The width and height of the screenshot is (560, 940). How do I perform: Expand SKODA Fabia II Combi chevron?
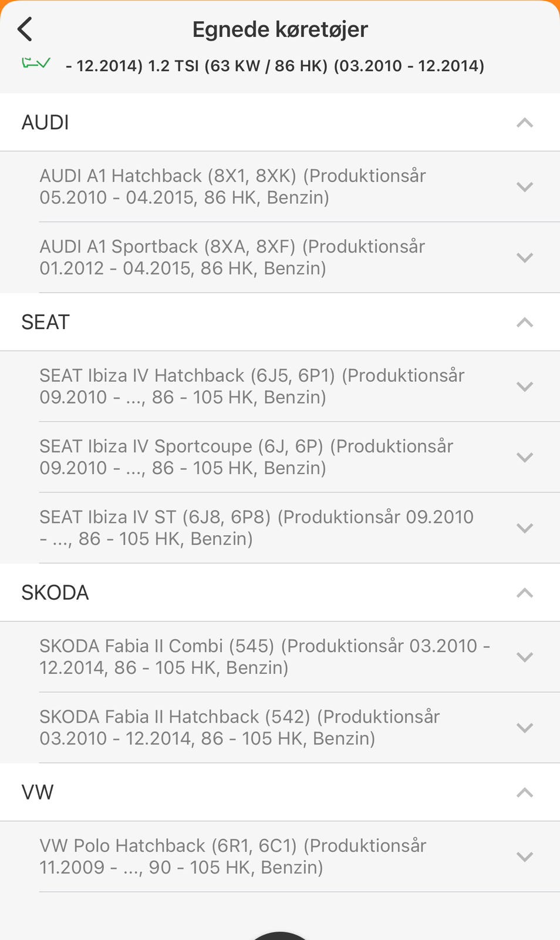coord(524,657)
